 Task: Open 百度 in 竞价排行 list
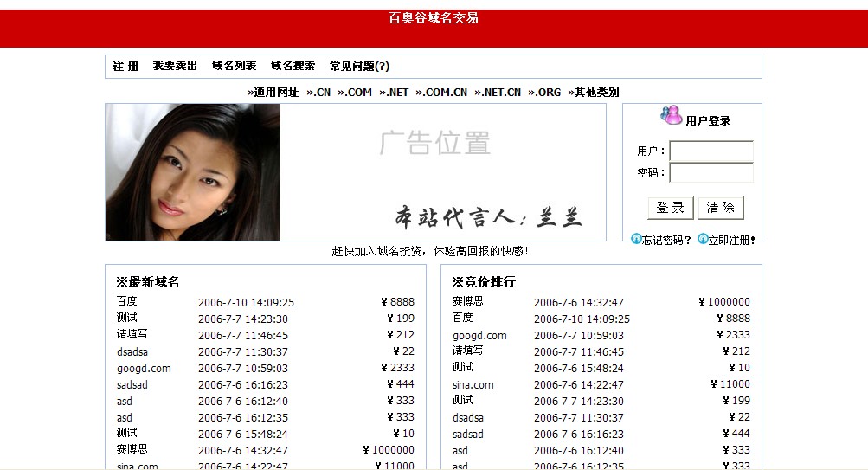tap(463, 318)
